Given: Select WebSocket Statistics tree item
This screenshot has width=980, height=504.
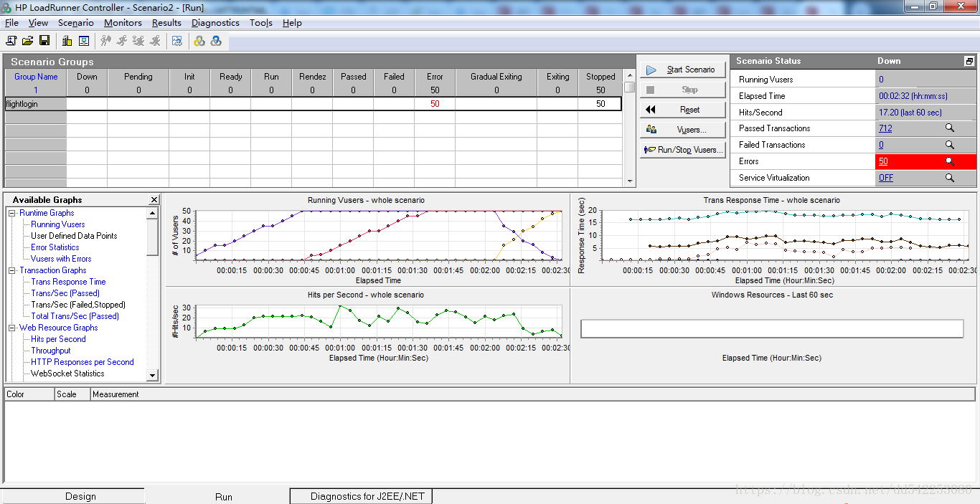Looking at the screenshot, I should click(x=67, y=374).
